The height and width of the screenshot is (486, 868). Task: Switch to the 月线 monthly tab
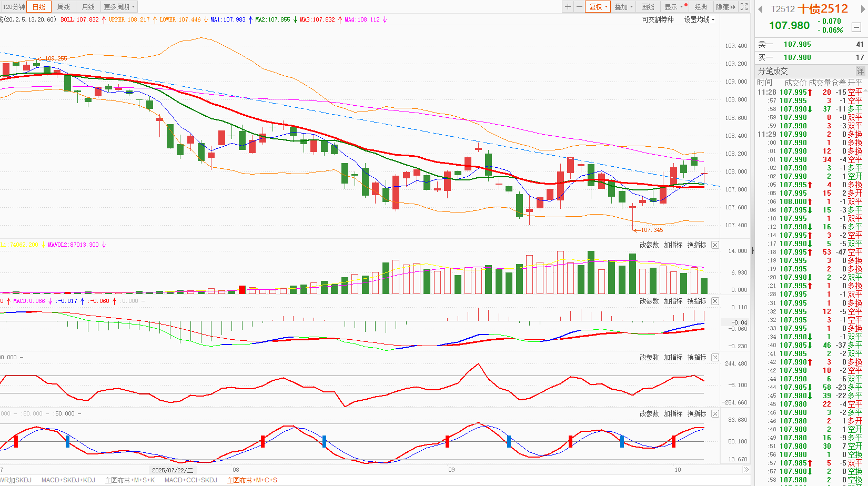pyautogui.click(x=88, y=7)
